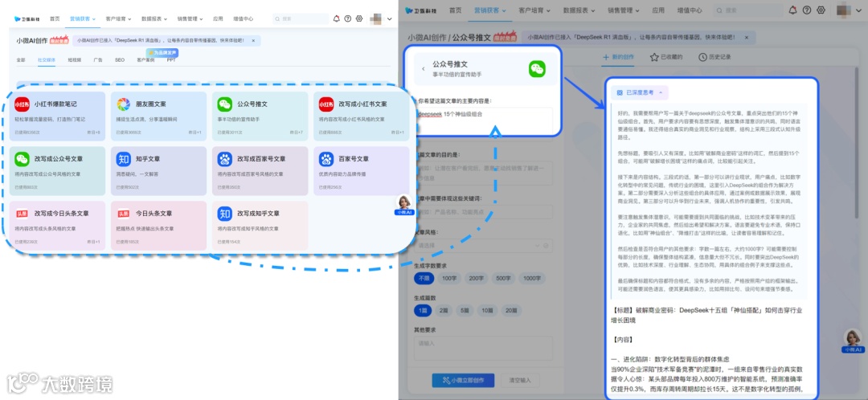
Task: Expand 营销获客 menu in the list window
Action: tap(83, 18)
